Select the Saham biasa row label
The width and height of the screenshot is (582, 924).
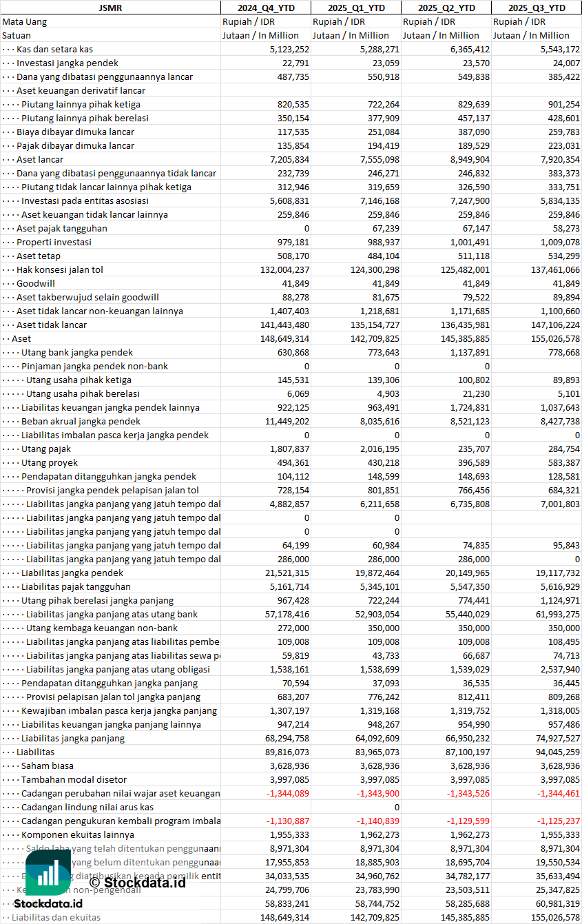(48, 766)
